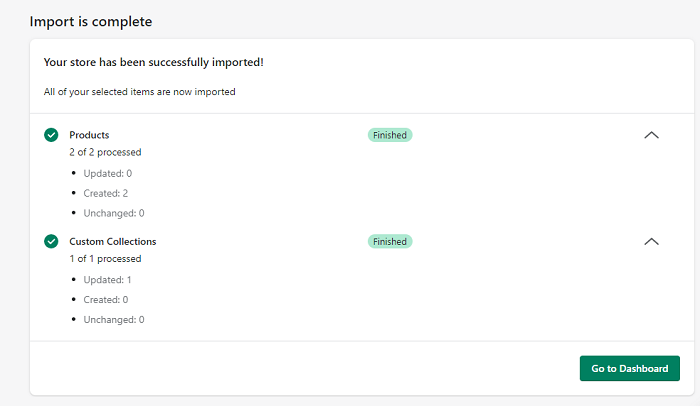This screenshot has height=406, width=700.
Task: Click the green checkmark icon beside Products
Action: [51, 135]
